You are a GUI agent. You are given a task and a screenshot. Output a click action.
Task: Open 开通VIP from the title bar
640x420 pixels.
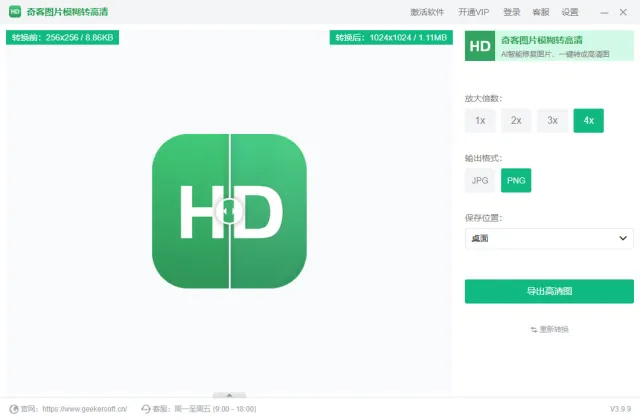click(x=474, y=12)
